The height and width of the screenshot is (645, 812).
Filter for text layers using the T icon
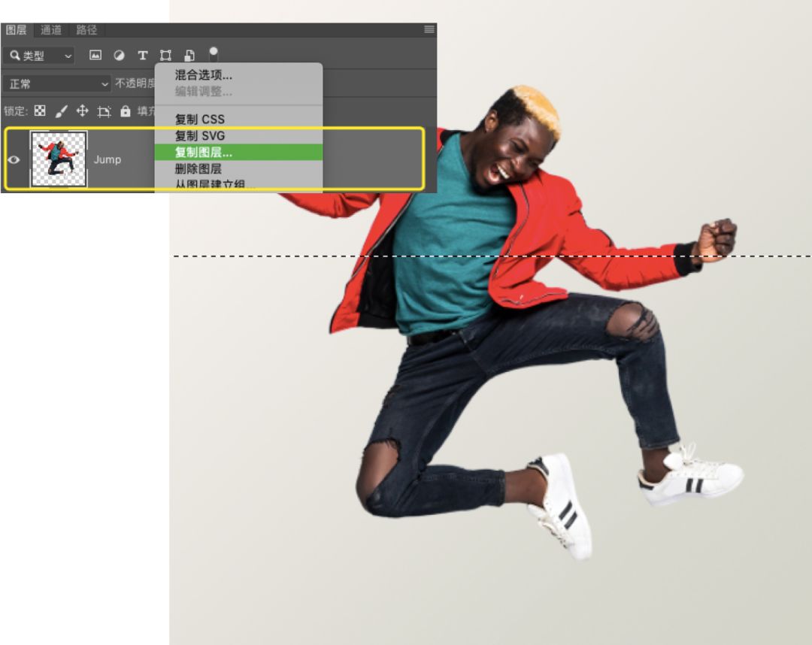pyautogui.click(x=141, y=56)
